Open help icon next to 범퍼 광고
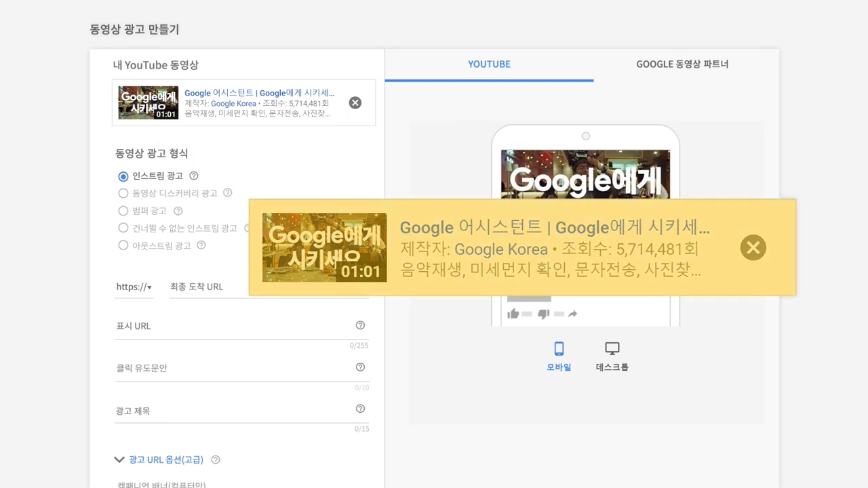The width and height of the screenshot is (868, 488). pos(178,211)
